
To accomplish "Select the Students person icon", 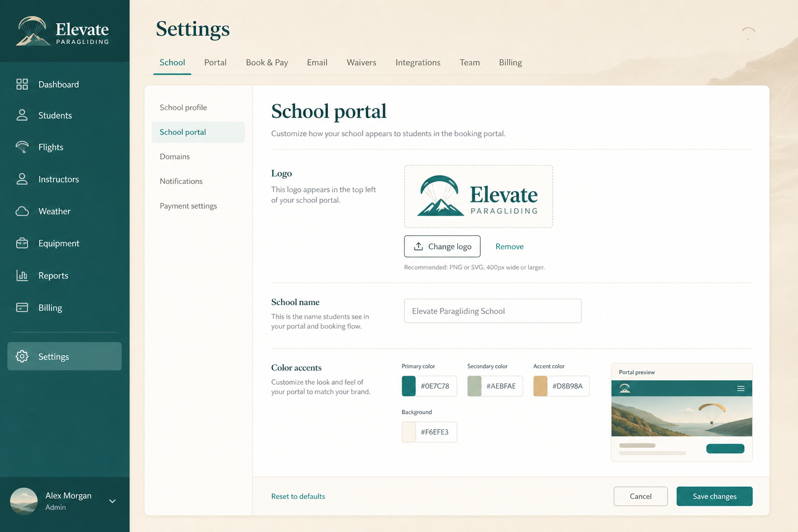I will click(x=22, y=115).
